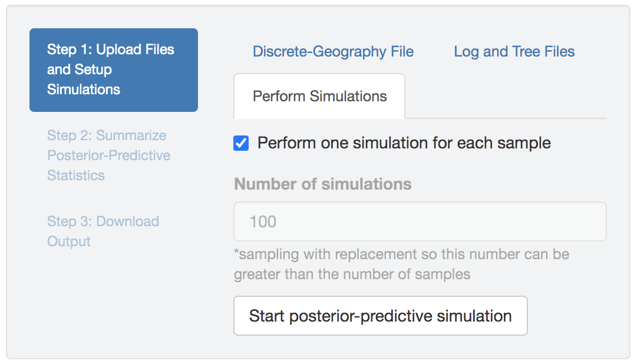Click the "Number of simulations" field label
The height and width of the screenshot is (364, 634).
point(322,184)
